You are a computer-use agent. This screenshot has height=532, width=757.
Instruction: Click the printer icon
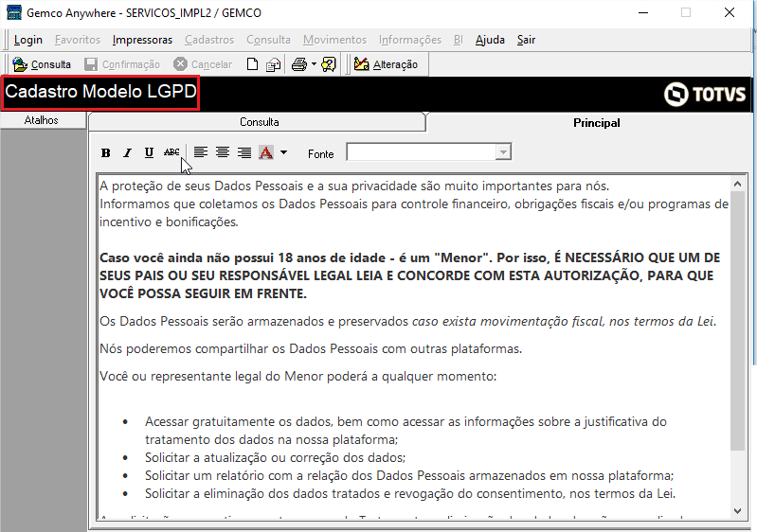[299, 64]
